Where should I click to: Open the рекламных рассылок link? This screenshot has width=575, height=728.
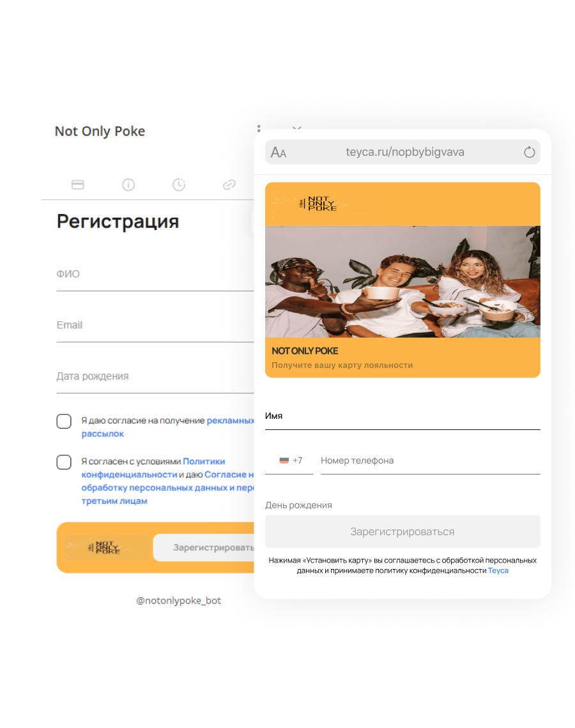pyautogui.click(x=167, y=427)
